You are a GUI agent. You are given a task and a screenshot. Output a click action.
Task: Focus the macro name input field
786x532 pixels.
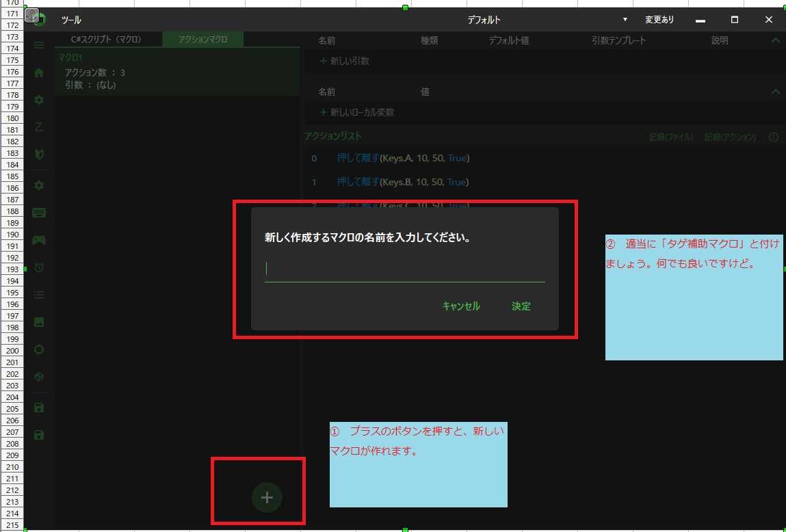404,269
